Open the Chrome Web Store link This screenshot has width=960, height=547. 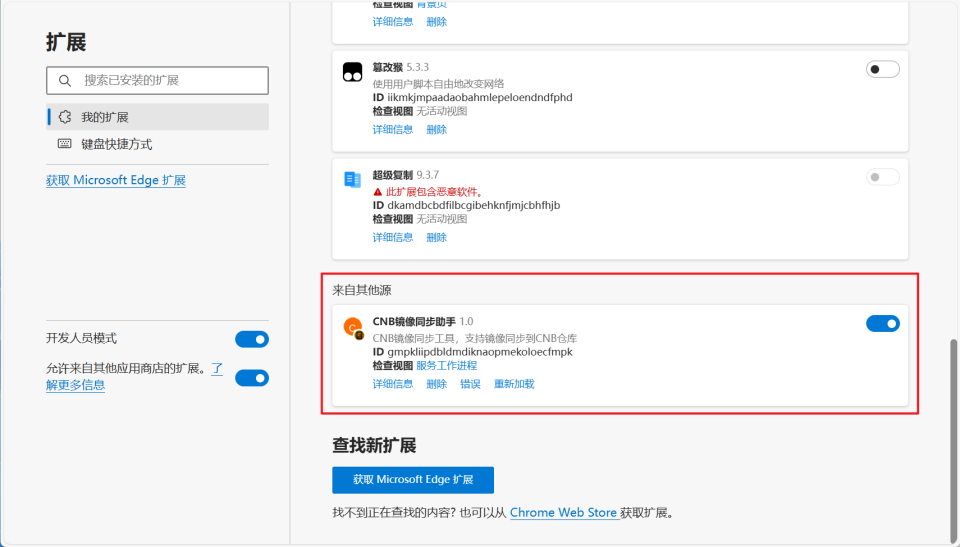563,513
